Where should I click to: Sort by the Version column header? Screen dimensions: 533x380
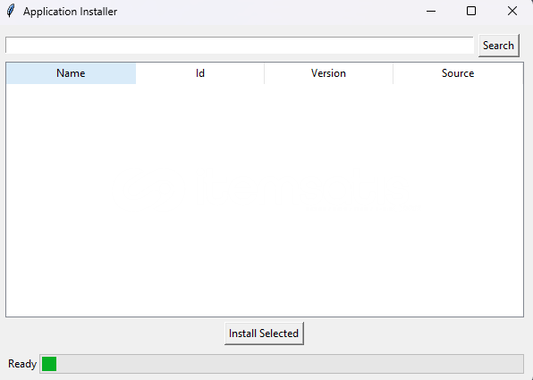(328, 73)
